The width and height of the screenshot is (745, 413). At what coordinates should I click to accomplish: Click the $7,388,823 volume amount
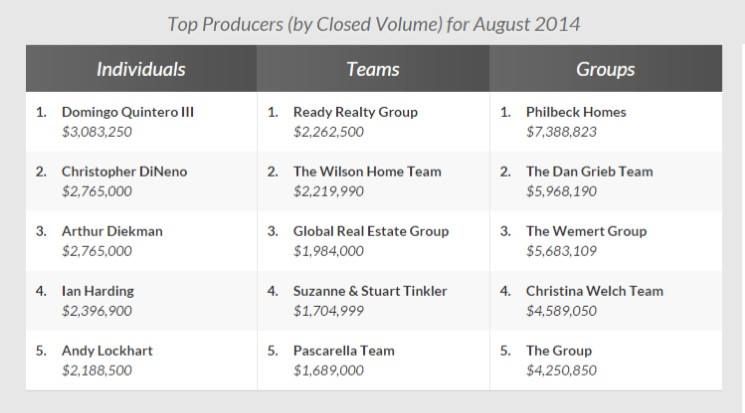pos(561,132)
